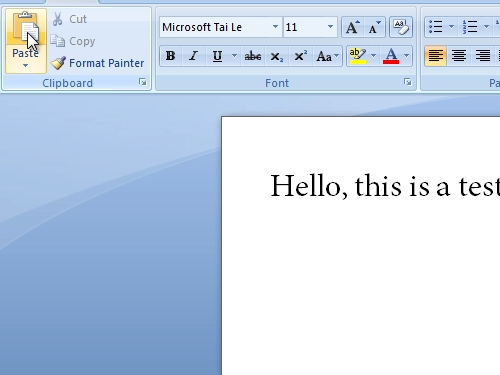Image resolution: width=500 pixels, height=375 pixels.
Task: Clear formatting with the eraser icon
Action: click(401, 27)
